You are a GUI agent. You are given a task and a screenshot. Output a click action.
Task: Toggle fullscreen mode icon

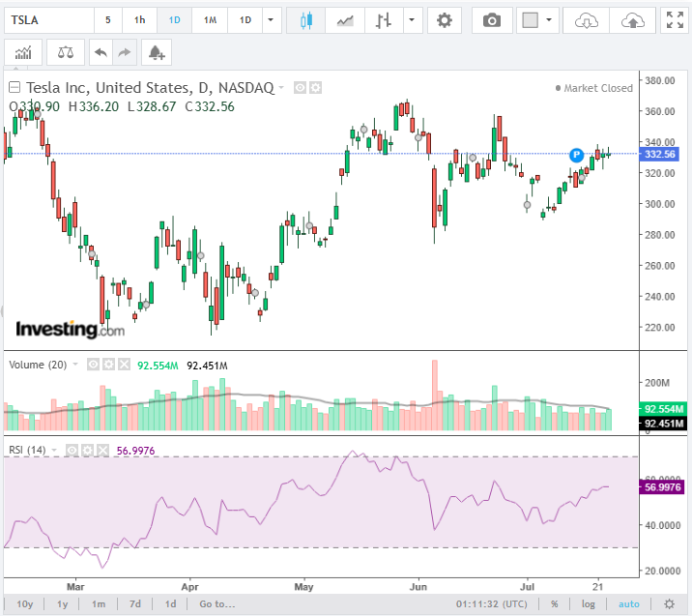point(675,20)
